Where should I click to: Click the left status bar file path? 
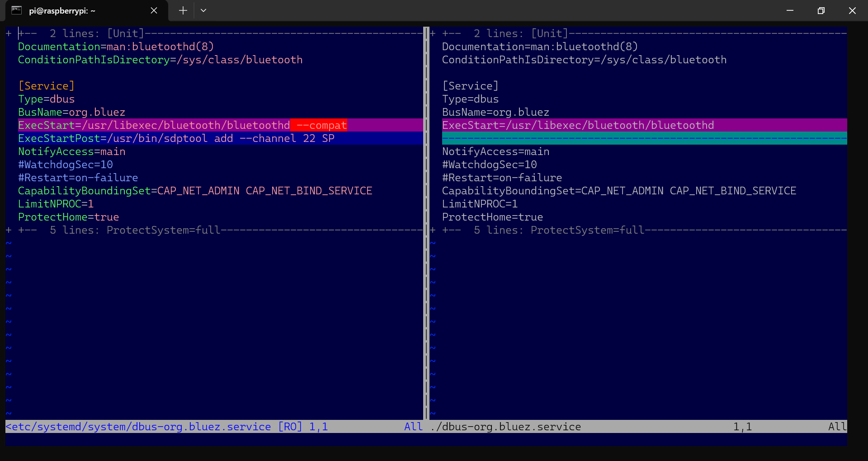click(x=138, y=427)
